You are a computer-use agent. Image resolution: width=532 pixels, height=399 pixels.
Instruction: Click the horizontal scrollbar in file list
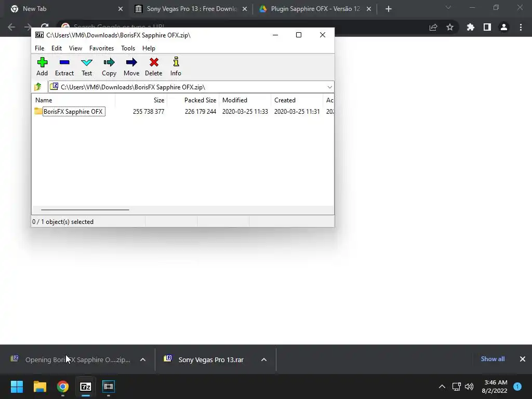(85, 210)
